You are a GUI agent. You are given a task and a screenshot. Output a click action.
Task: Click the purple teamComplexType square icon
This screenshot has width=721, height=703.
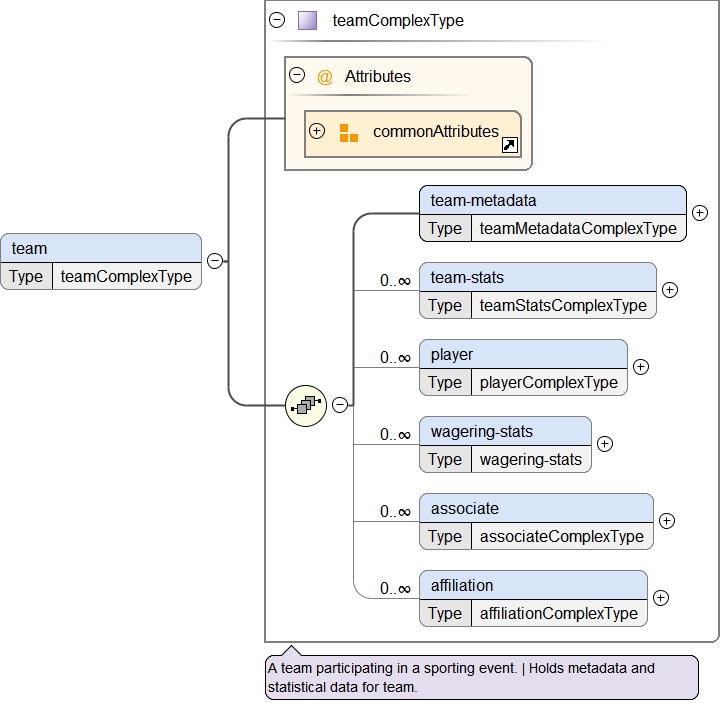307,20
